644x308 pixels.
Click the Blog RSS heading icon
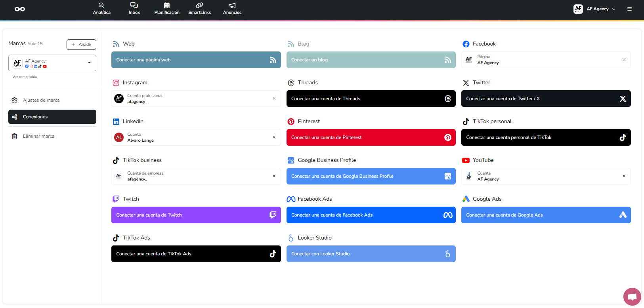point(291,44)
